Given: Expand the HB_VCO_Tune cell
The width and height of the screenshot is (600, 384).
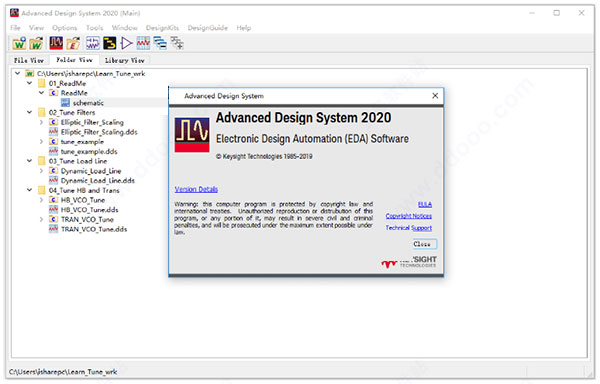Looking at the screenshot, I should click(41, 200).
